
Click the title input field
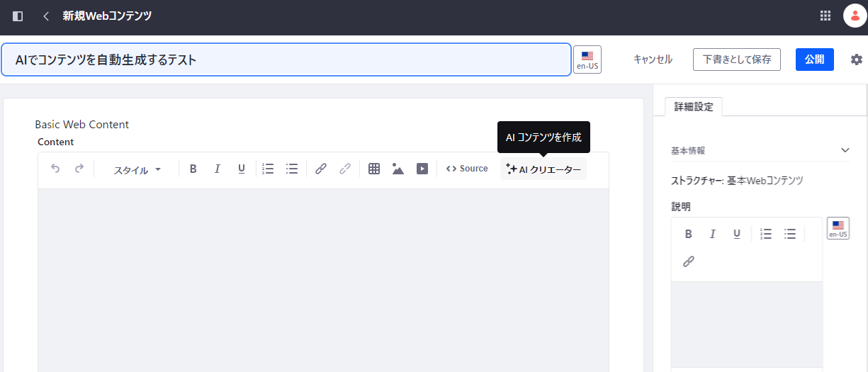point(286,60)
